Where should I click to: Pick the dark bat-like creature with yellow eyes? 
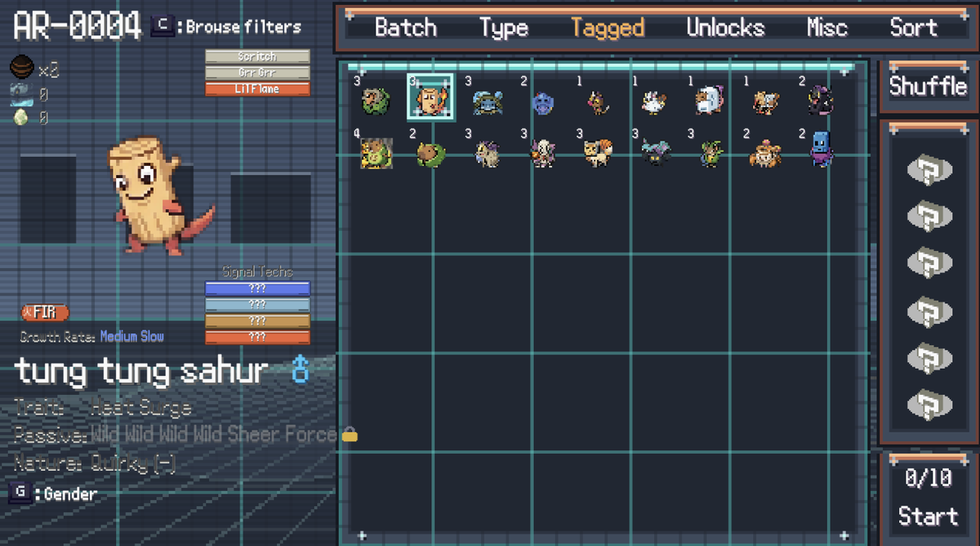point(654,153)
